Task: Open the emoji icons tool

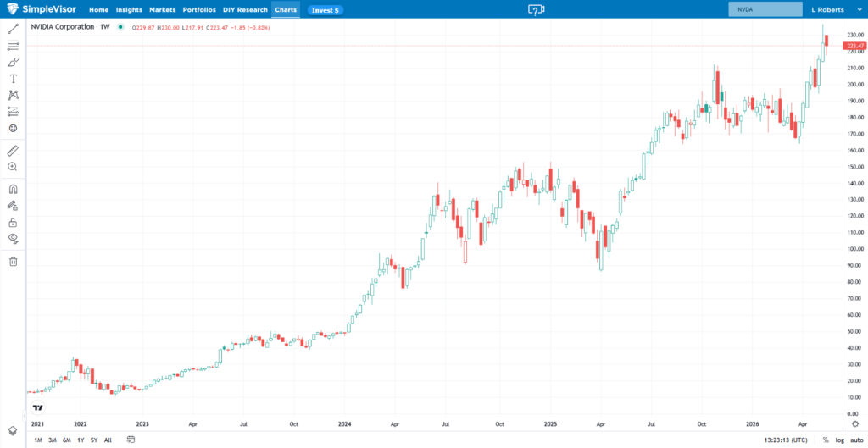Action: (14, 129)
